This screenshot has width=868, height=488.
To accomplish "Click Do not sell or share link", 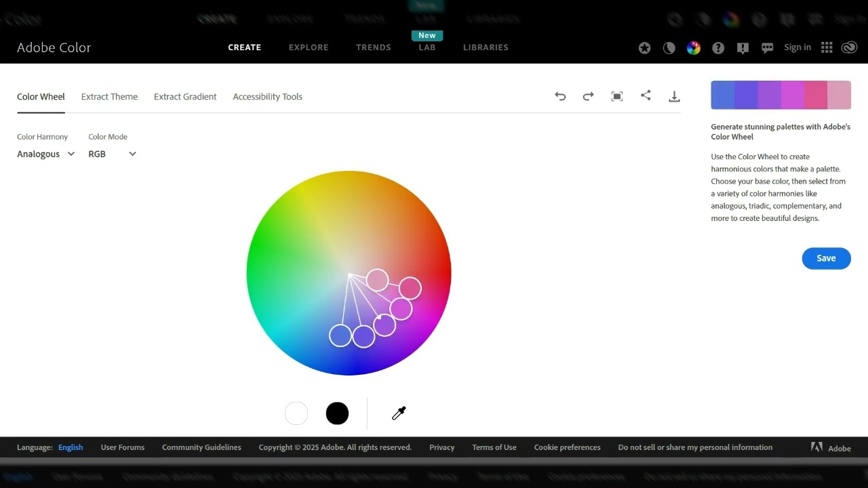I will [x=695, y=447].
